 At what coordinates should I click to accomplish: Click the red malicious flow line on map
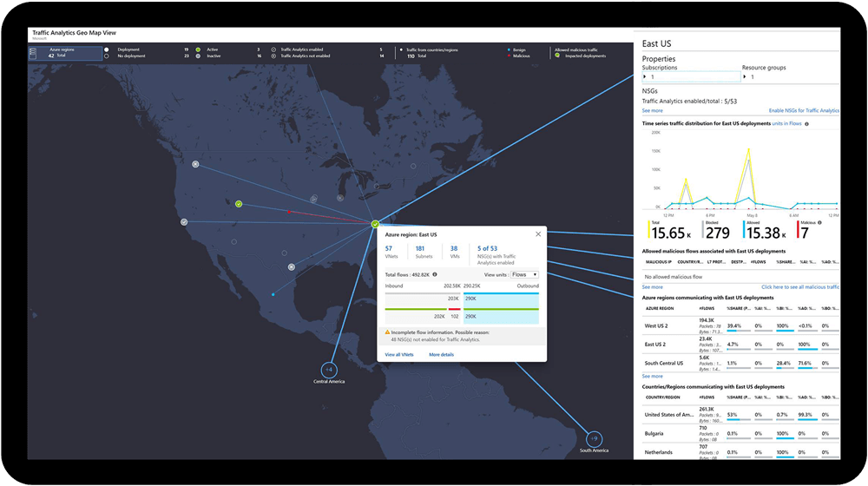(331, 217)
